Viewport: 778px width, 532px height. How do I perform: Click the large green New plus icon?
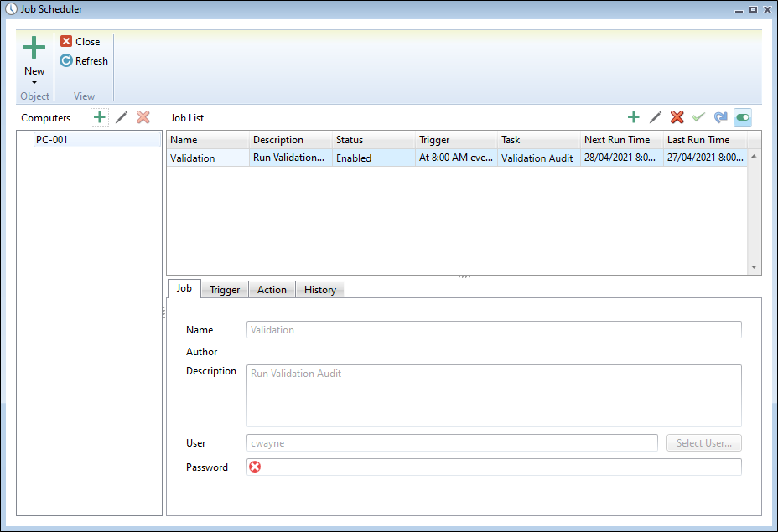tap(34, 47)
